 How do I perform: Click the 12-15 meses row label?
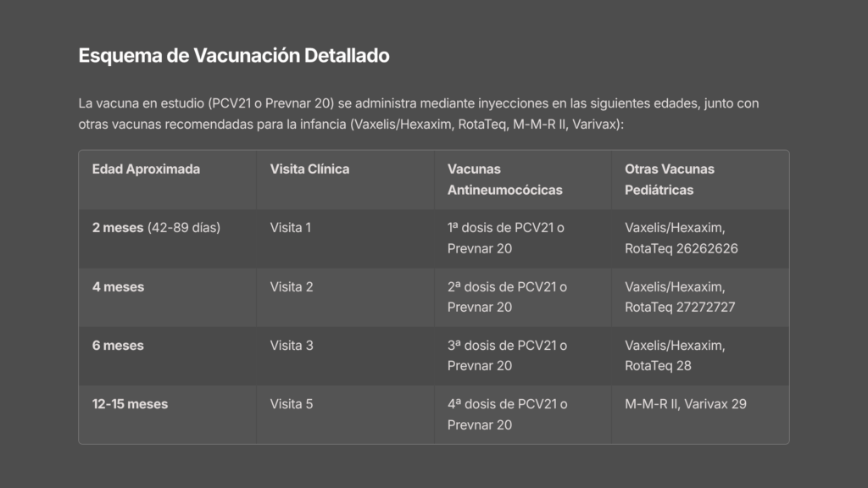pyautogui.click(x=130, y=404)
